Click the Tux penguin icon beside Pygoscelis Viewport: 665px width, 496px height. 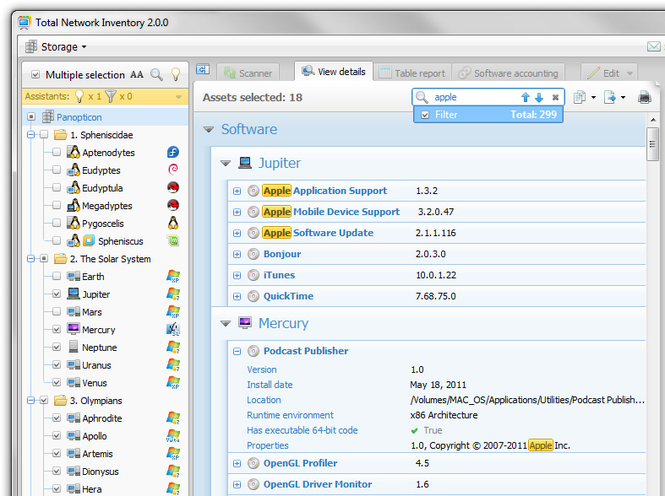point(173,223)
